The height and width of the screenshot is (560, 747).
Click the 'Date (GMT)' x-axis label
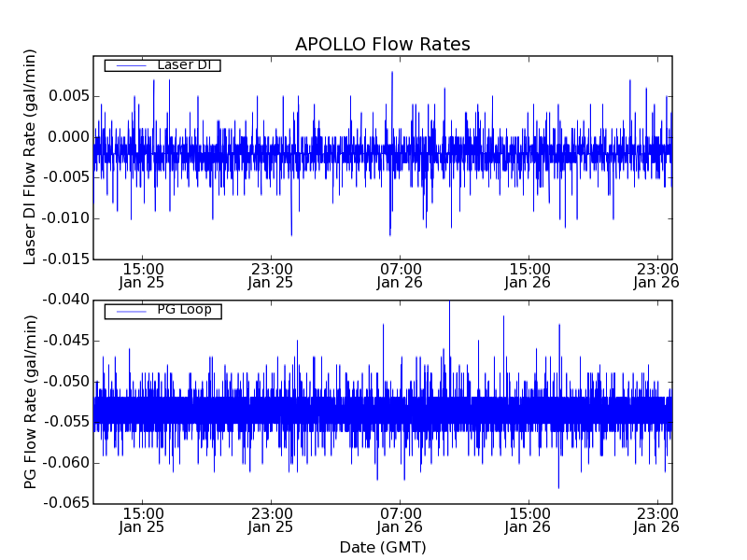point(383,547)
